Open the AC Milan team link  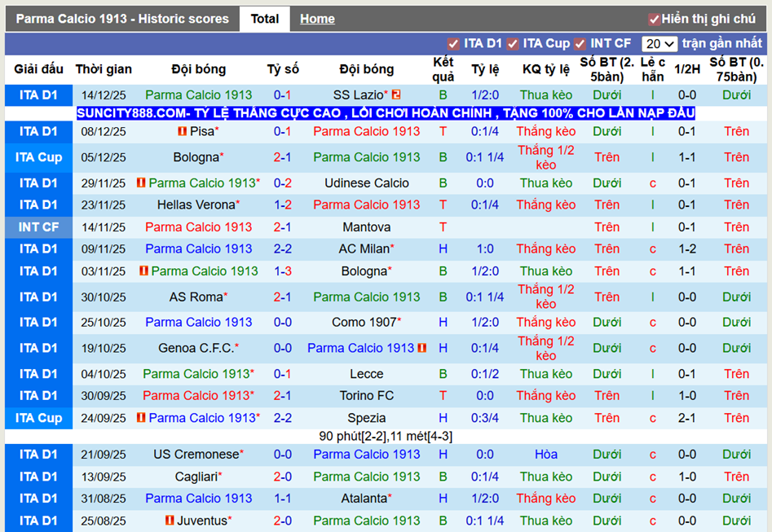click(x=364, y=249)
